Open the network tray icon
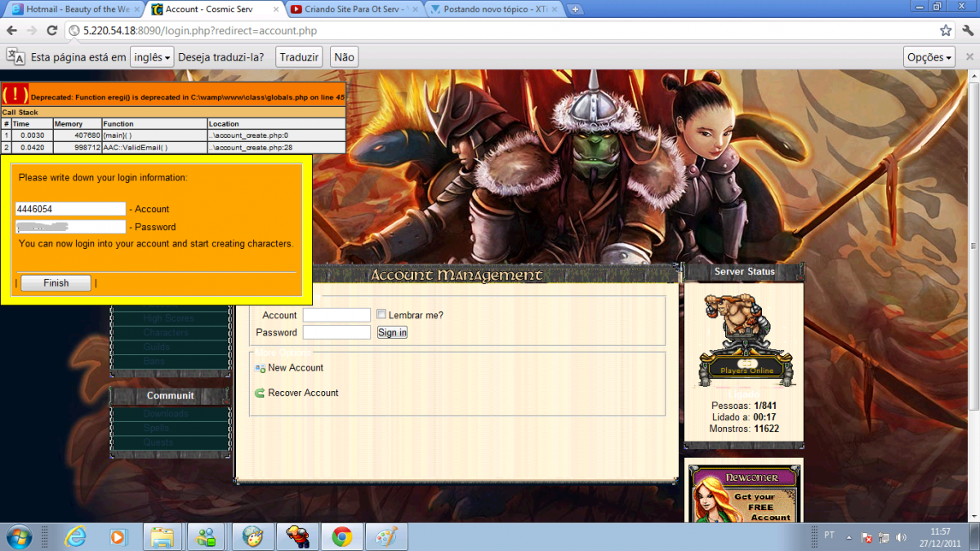This screenshot has width=980, height=551. (884, 537)
